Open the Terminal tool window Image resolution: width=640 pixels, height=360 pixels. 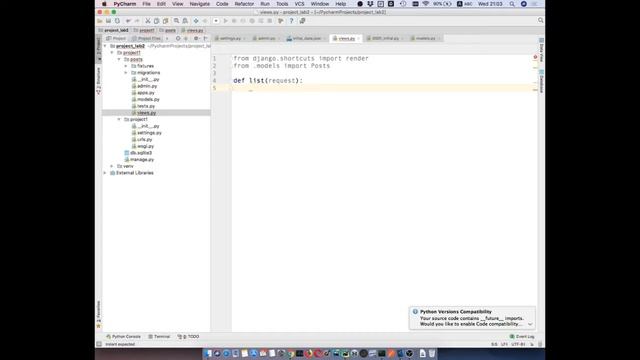tap(159, 337)
